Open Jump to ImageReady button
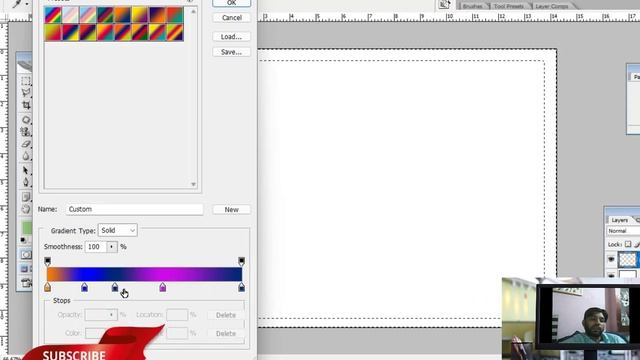 [x=26, y=283]
